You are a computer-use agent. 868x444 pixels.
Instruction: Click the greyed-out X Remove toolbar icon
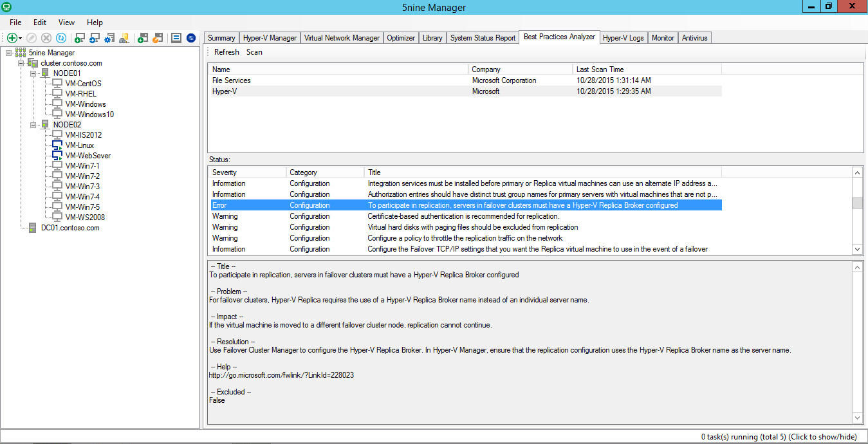tap(46, 38)
